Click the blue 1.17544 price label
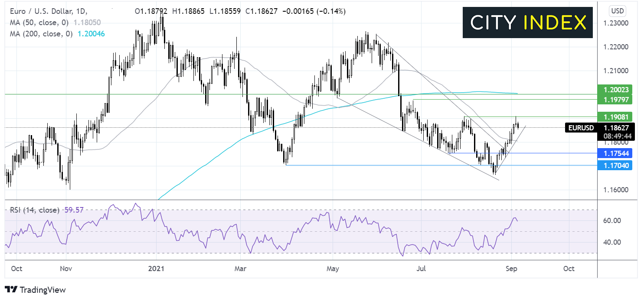This screenshot has height=301, width=644. pos(615,153)
